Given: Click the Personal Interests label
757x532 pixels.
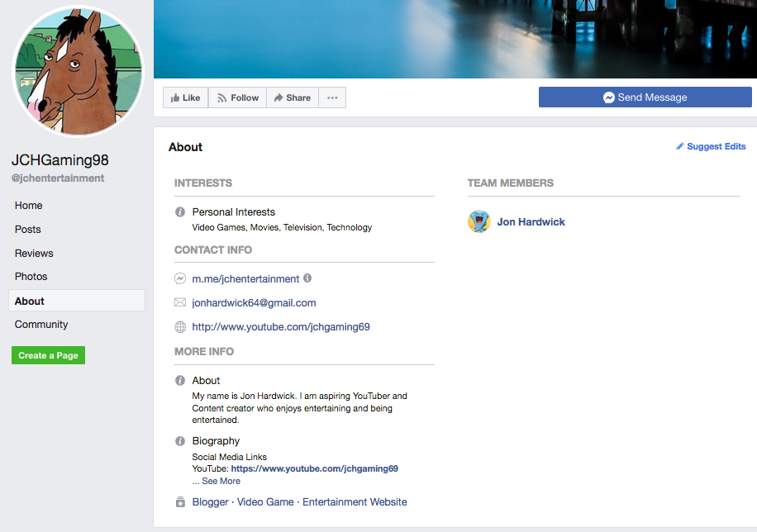Looking at the screenshot, I should (234, 212).
